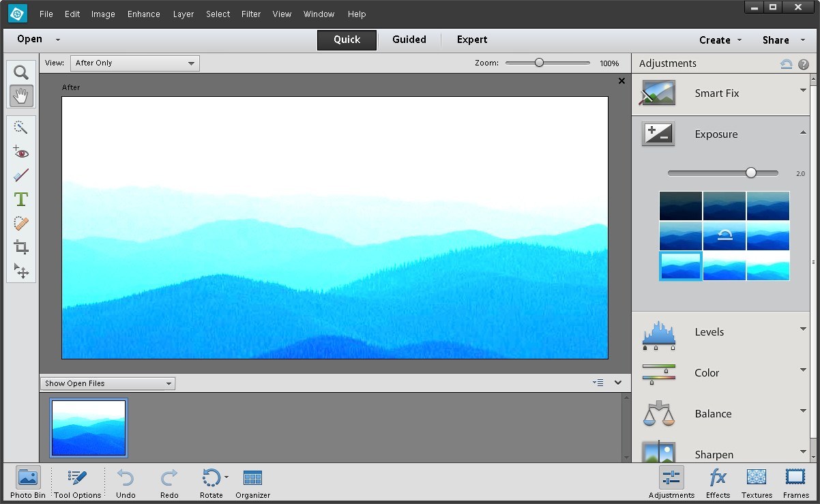This screenshot has height=504, width=820.
Task: Select the Whiten Teeth tool
Action: 20,175
